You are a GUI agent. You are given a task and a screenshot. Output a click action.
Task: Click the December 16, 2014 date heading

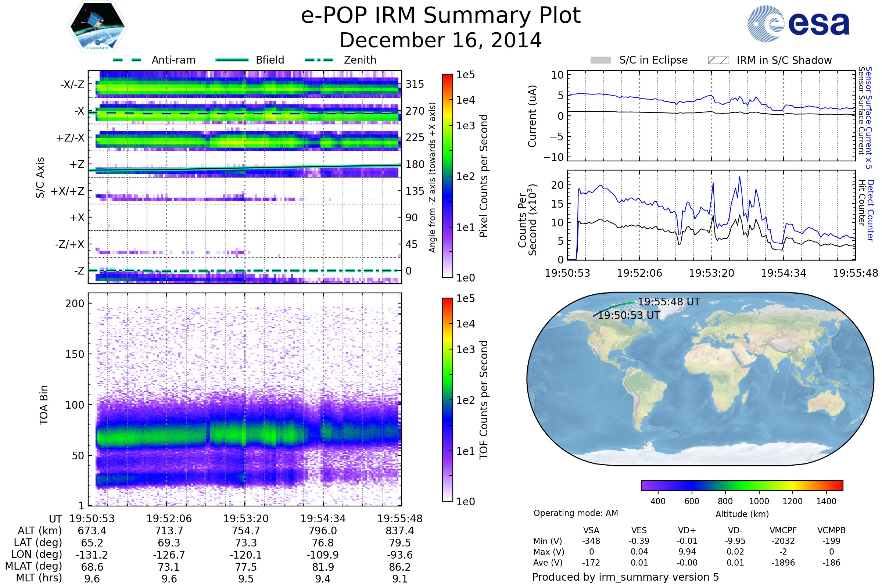[441, 40]
